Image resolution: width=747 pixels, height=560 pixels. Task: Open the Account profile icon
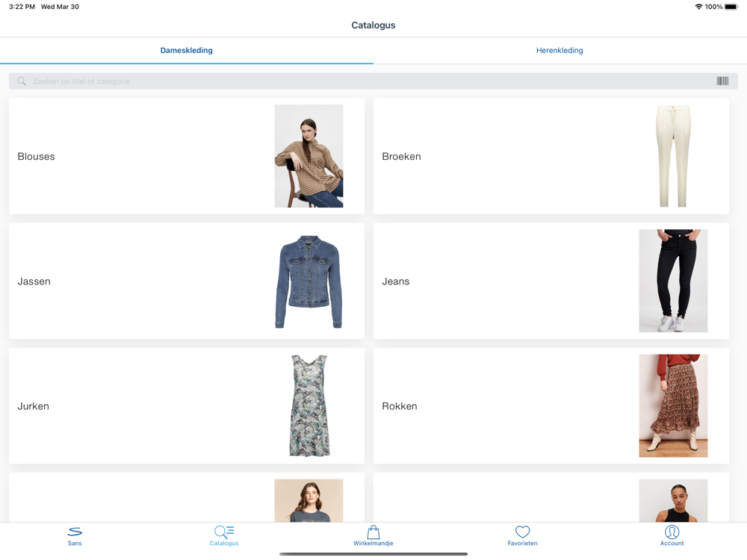pos(672,532)
